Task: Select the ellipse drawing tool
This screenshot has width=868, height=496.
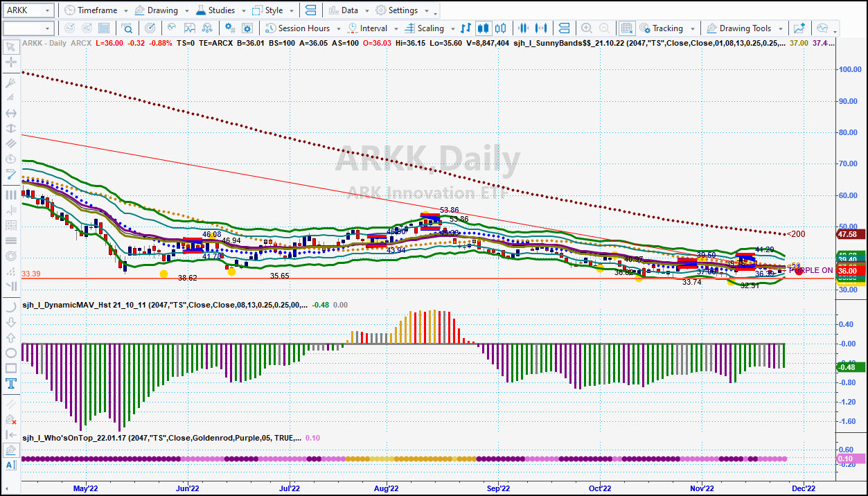Action: (11, 353)
